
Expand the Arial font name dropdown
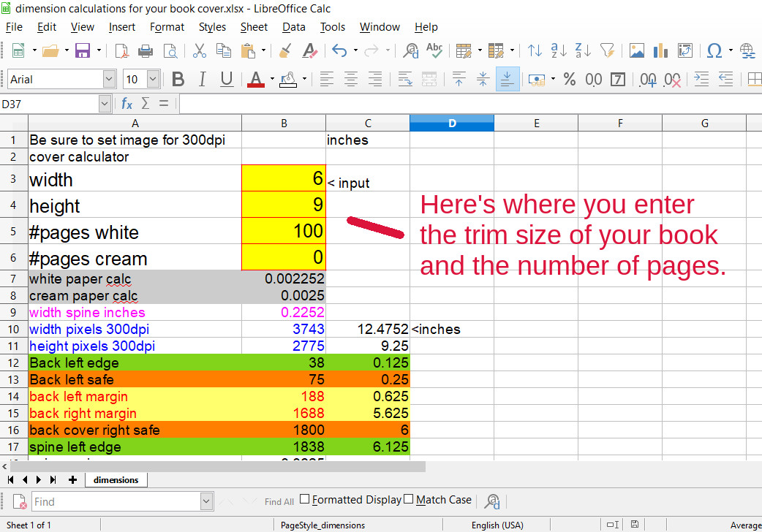[x=109, y=79]
